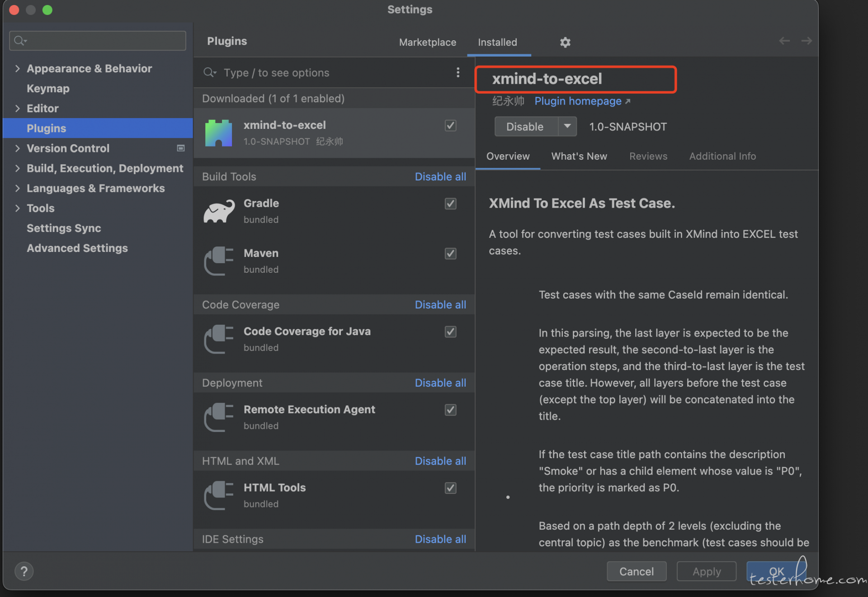The image size is (868, 597).
Task: Toggle the Maven plugin checkbox
Action: click(451, 253)
